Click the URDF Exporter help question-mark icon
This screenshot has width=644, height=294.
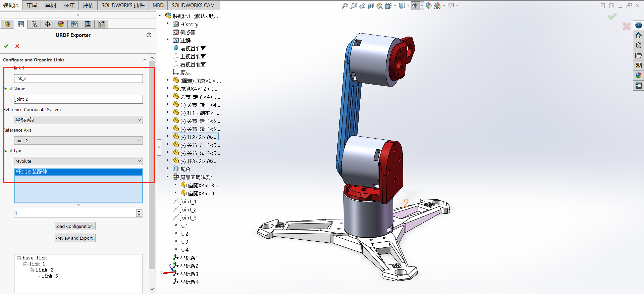[x=149, y=35]
